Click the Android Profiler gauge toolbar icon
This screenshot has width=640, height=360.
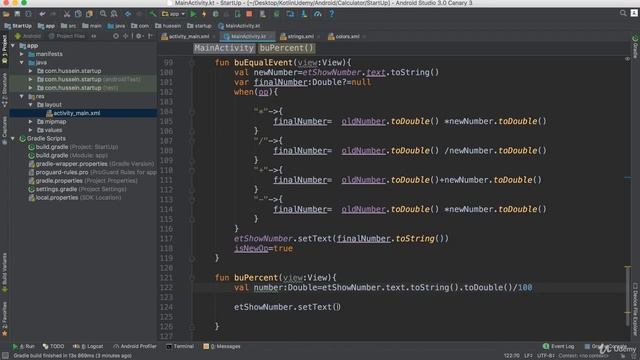point(318,14)
